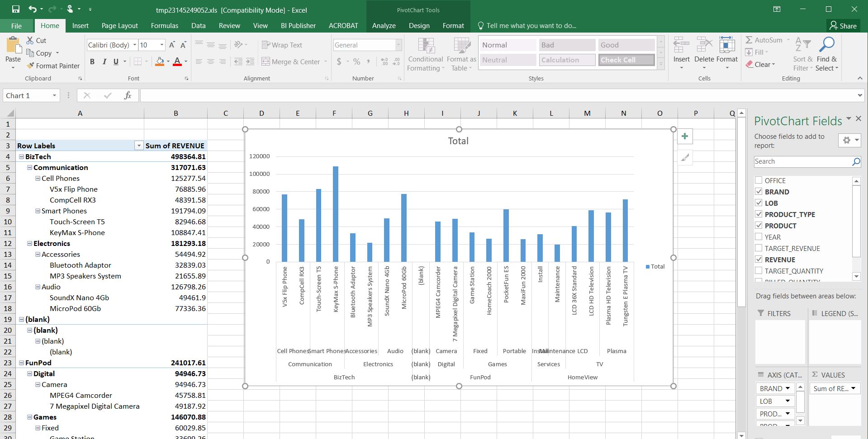
Task: Expand the font size dropdown
Action: [161, 45]
